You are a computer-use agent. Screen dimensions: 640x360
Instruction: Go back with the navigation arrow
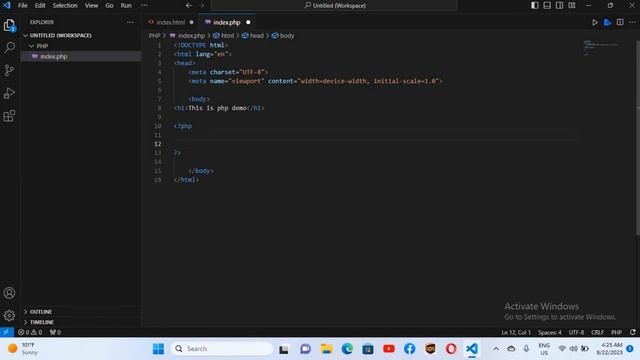[189, 5]
